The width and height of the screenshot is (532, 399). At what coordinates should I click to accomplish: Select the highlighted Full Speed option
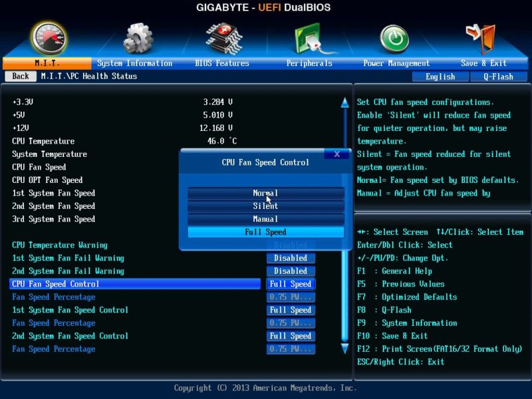(265, 232)
